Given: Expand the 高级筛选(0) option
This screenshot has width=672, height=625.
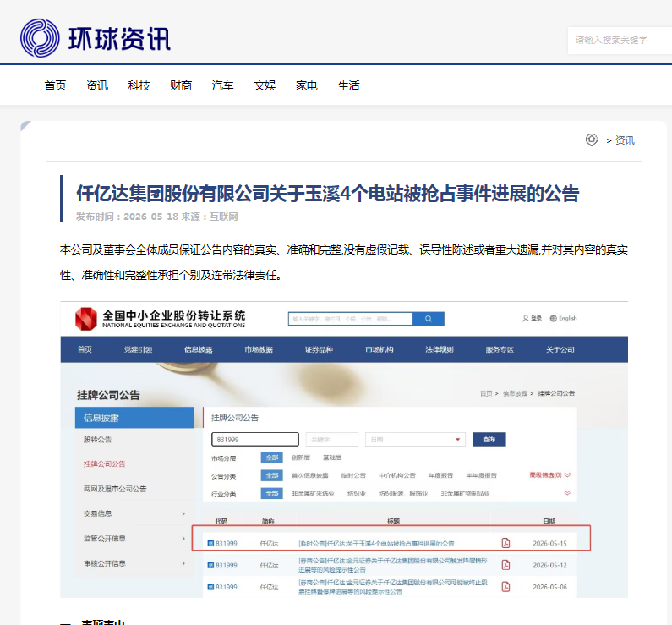Looking at the screenshot, I should 550,475.
